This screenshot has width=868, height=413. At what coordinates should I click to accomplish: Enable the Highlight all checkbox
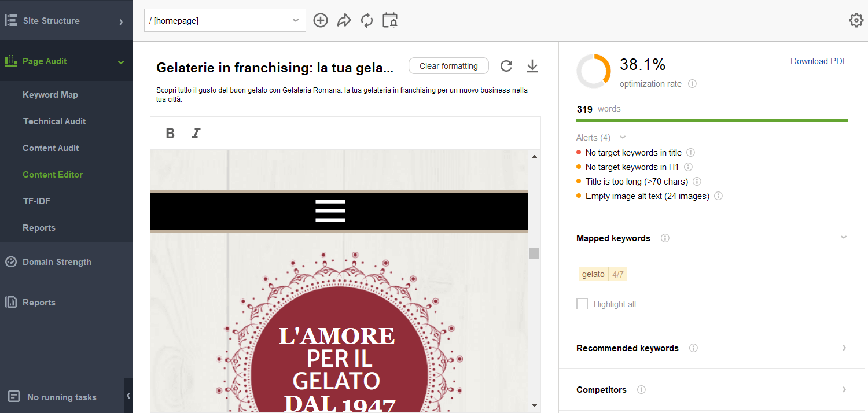(582, 304)
